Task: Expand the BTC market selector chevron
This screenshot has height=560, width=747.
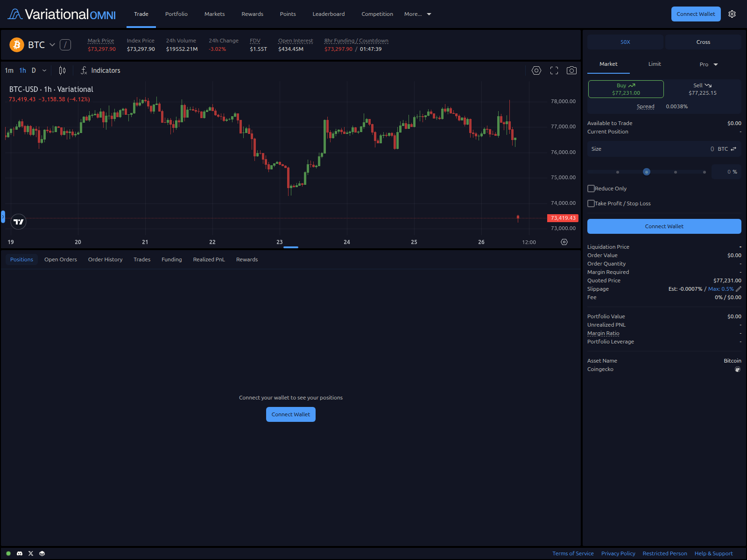Action: point(52,45)
